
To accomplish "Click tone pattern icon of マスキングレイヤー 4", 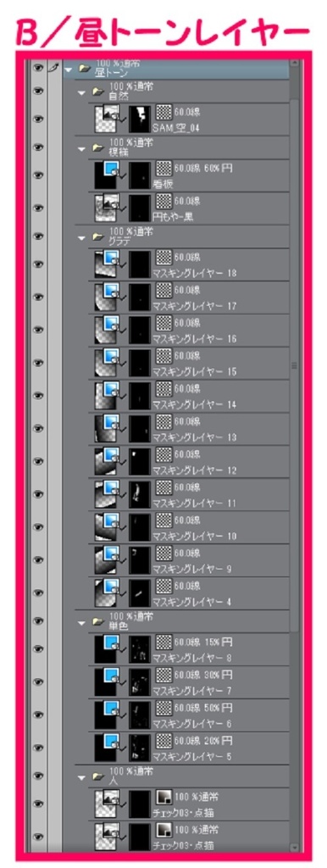I will click(x=163, y=586).
